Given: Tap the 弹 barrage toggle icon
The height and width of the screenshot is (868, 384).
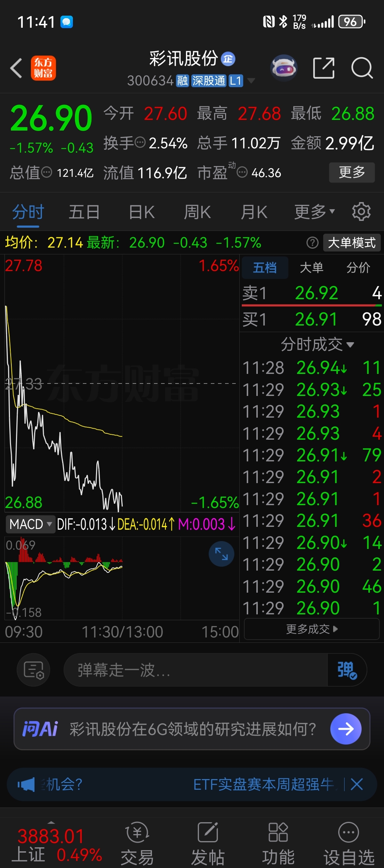Looking at the screenshot, I should [x=347, y=670].
